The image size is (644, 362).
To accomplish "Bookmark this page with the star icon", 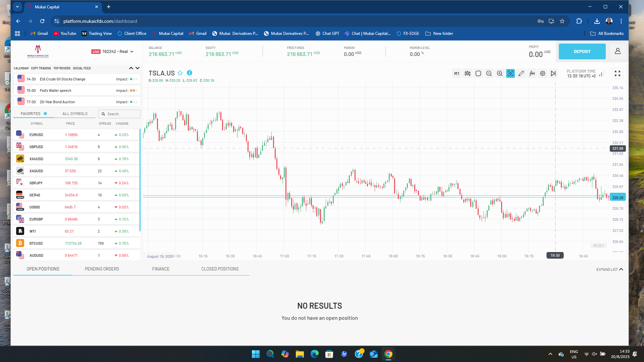I will (562, 21).
